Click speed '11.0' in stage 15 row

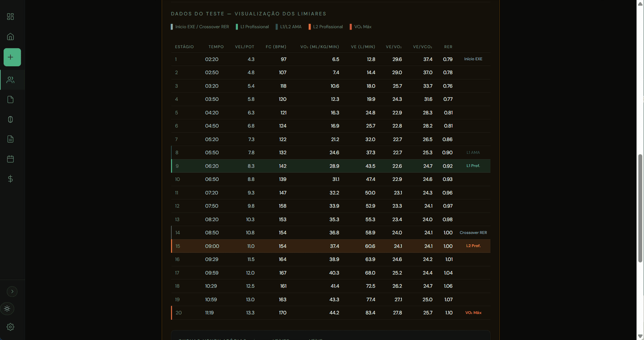(251, 246)
